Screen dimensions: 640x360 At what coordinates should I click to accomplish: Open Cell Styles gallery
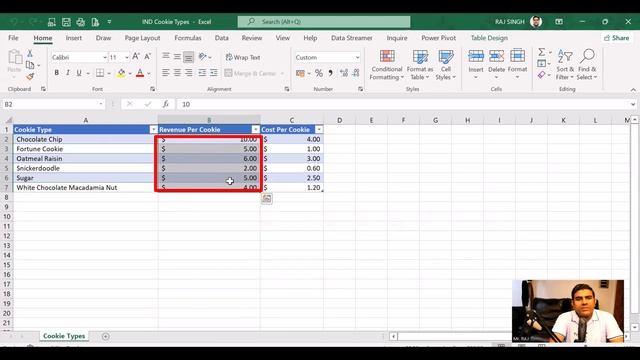pyautogui.click(x=446, y=64)
